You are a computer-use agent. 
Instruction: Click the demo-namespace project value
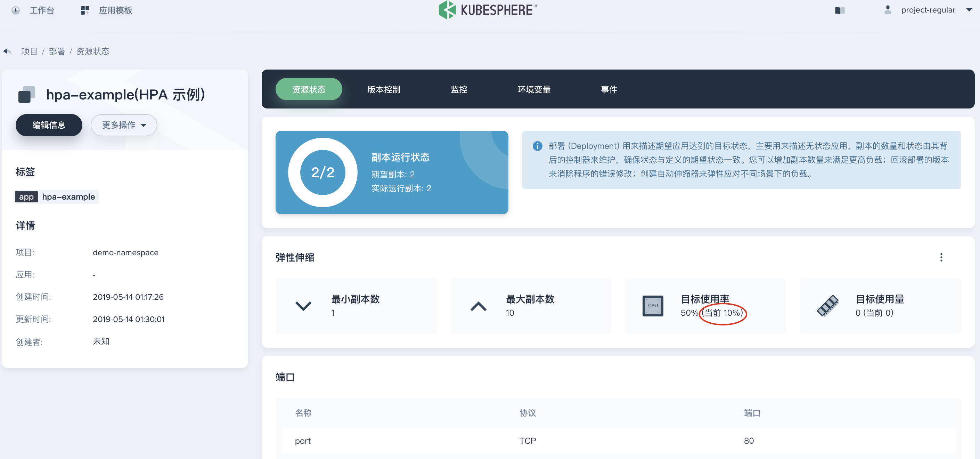click(125, 253)
